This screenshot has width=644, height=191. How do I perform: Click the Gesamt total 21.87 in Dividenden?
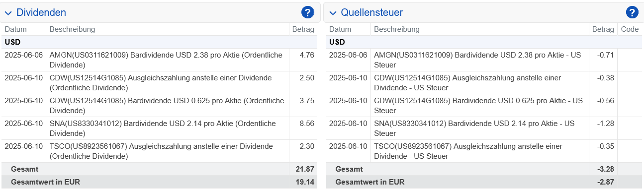pyautogui.click(x=304, y=169)
